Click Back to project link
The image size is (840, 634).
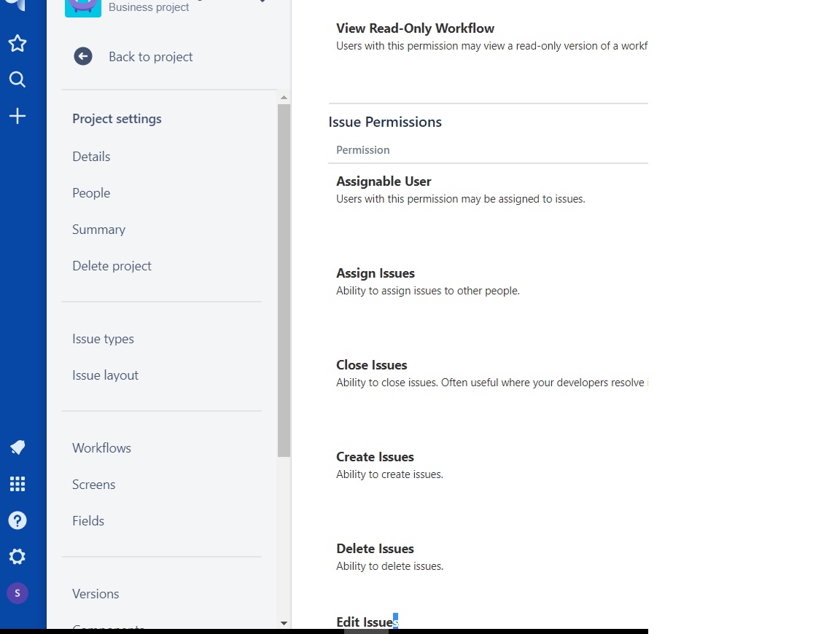(x=150, y=57)
